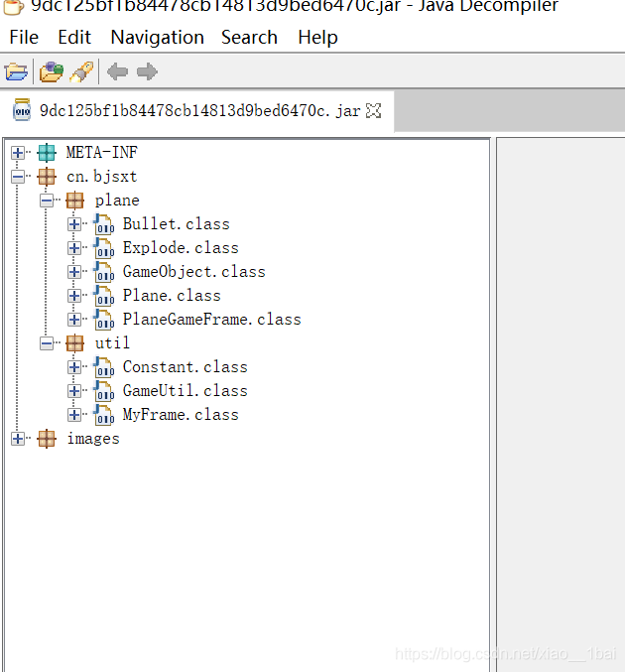Click the util package icon

click(x=75, y=343)
